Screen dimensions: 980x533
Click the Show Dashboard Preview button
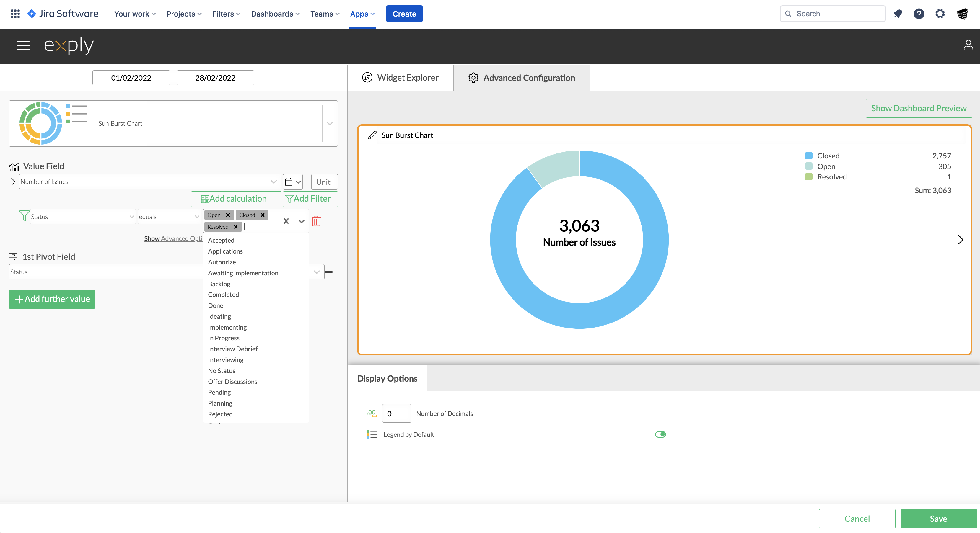(919, 108)
